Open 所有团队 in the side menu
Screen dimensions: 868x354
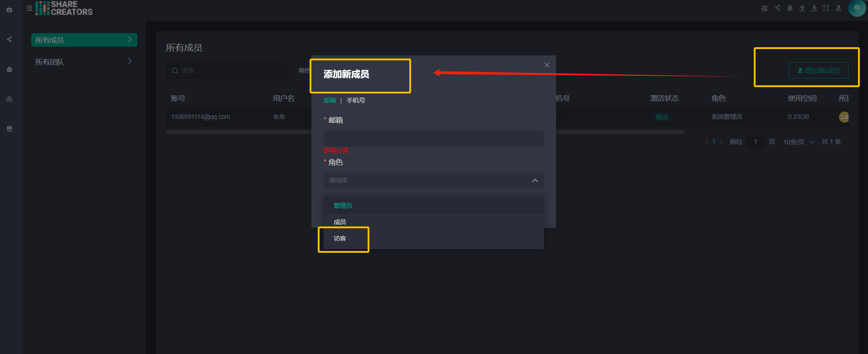[x=84, y=62]
